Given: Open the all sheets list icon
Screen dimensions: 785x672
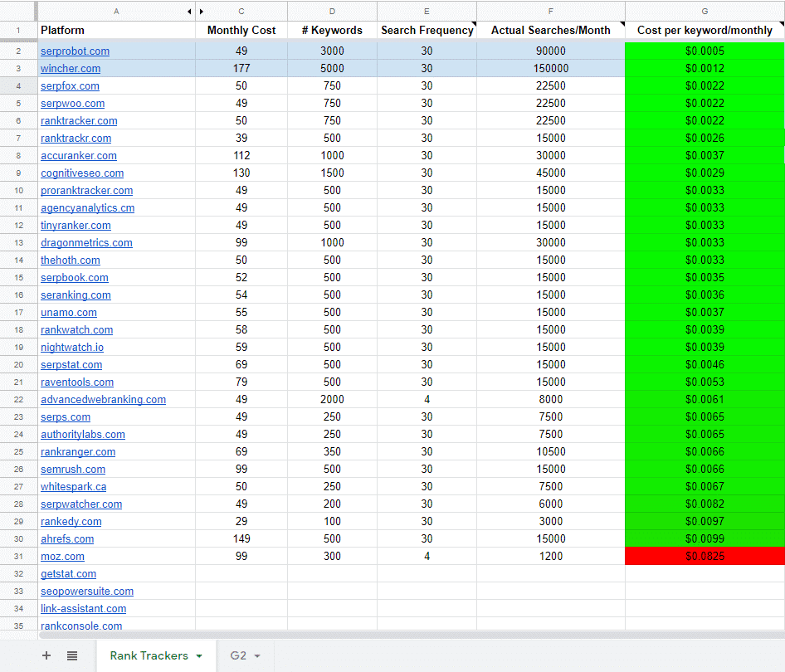Looking at the screenshot, I should (x=72, y=655).
